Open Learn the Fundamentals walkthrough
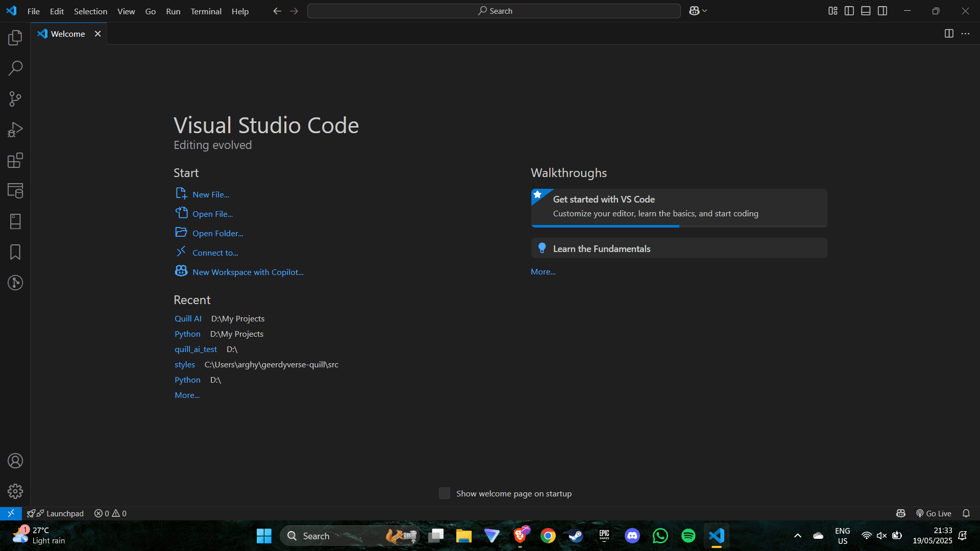 click(679, 248)
